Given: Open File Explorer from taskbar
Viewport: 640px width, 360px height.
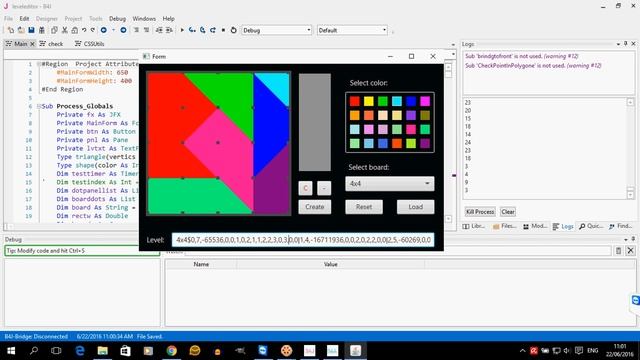Looking at the screenshot, I should pos(102,351).
